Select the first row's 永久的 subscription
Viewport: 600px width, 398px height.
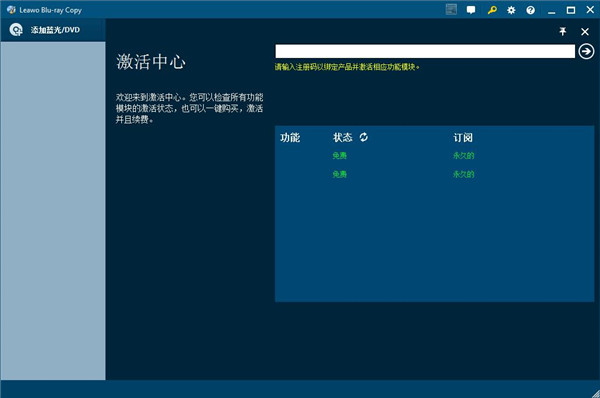pyautogui.click(x=463, y=155)
